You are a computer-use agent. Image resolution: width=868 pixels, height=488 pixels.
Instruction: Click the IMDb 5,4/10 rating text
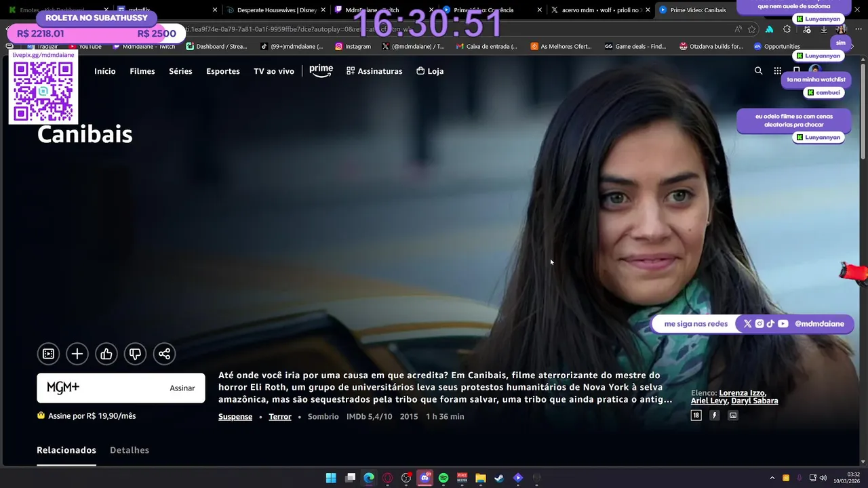(370, 417)
